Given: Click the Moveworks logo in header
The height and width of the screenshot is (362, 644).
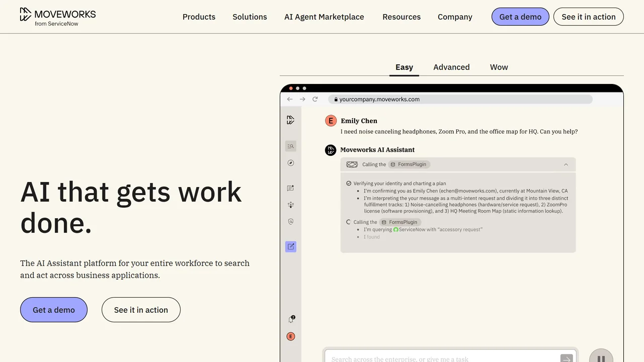Looking at the screenshot, I should (x=57, y=17).
